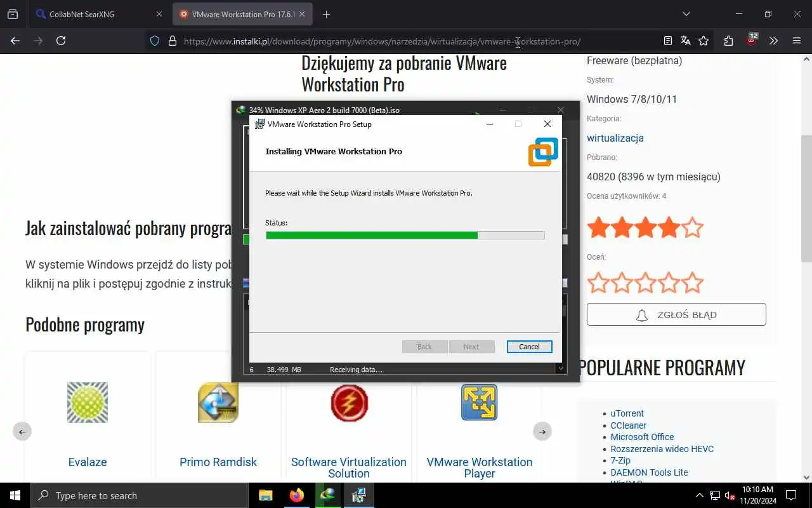Viewport: 812px width, 508px height.
Task: Go back to the previous page
Action: click(x=15, y=41)
